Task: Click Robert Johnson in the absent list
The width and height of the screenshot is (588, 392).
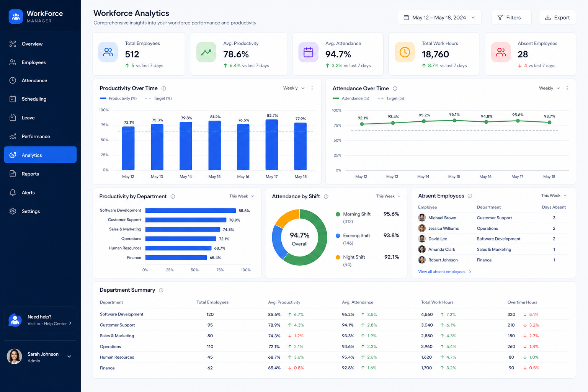Action: click(x=443, y=260)
